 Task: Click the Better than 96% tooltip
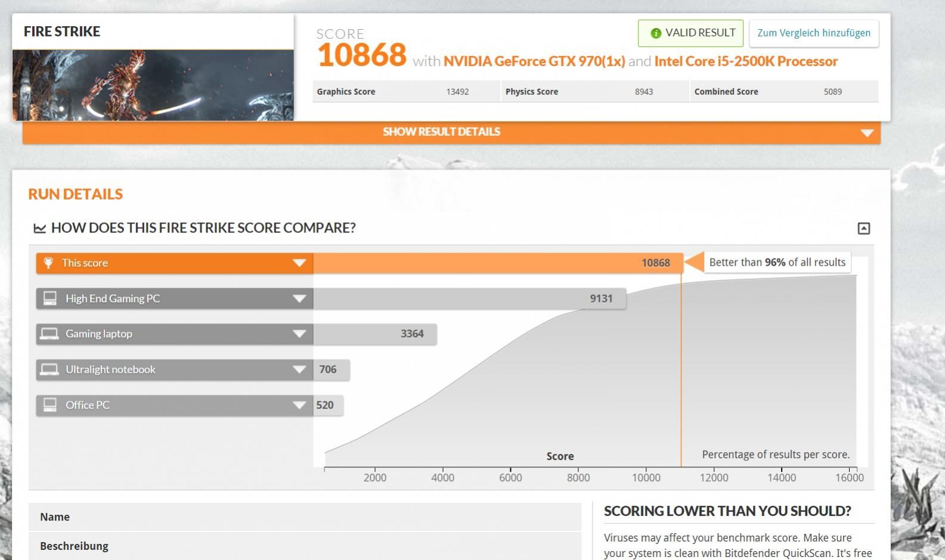point(777,263)
